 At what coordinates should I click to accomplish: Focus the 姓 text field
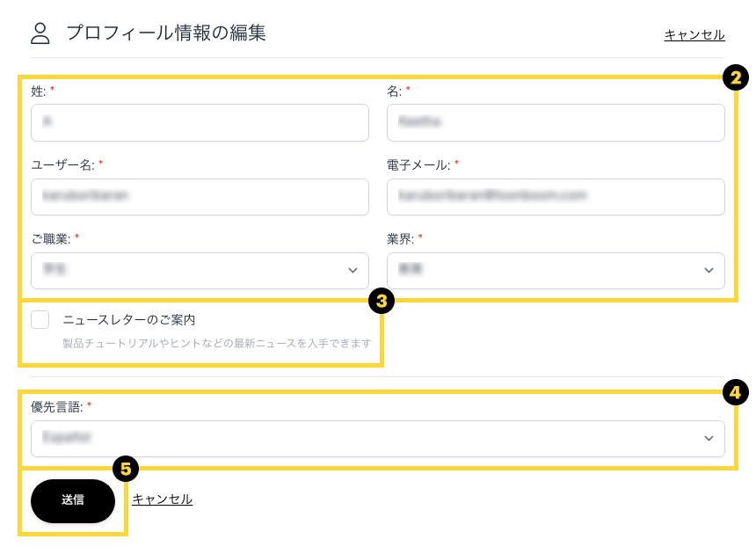point(200,123)
